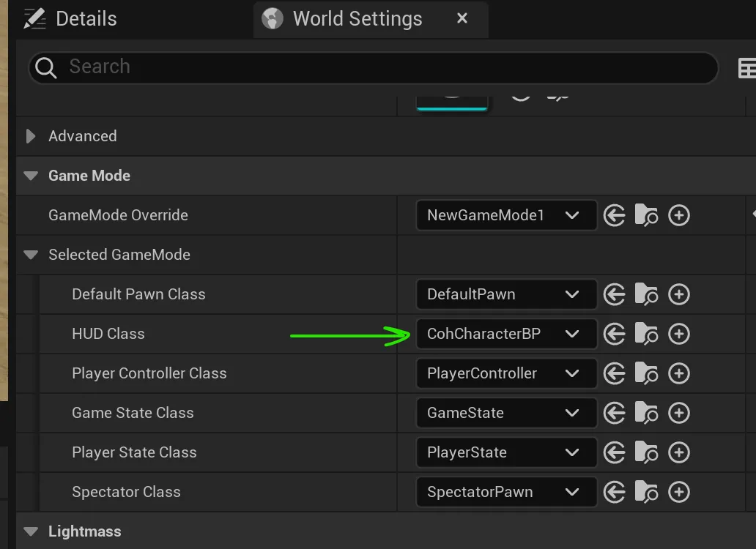Open the property matrix grid icon beside search
The height and width of the screenshot is (549, 756).
click(746, 68)
